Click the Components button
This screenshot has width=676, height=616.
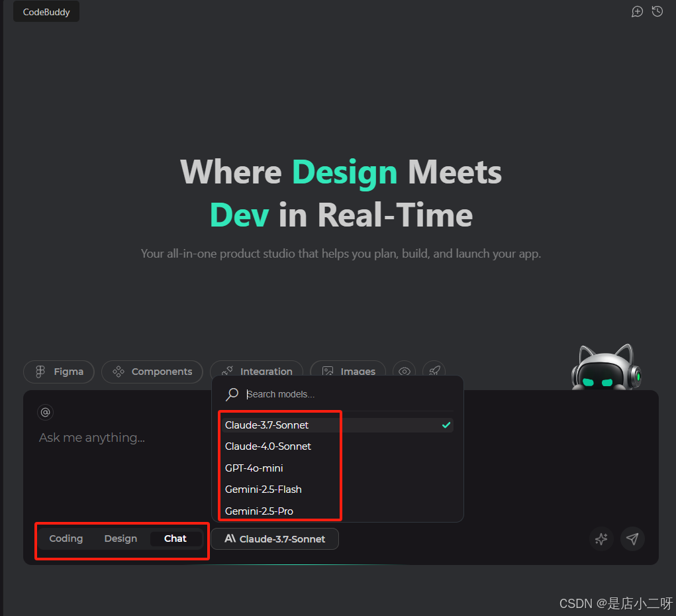pos(152,372)
